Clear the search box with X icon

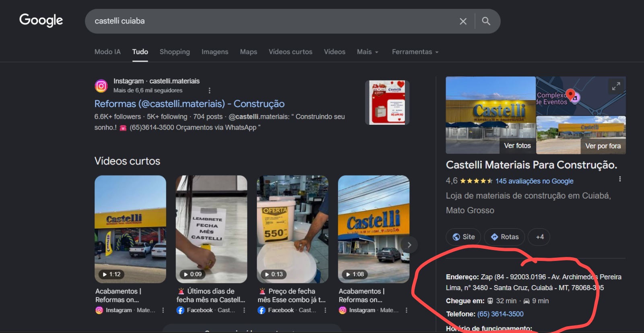[463, 21]
